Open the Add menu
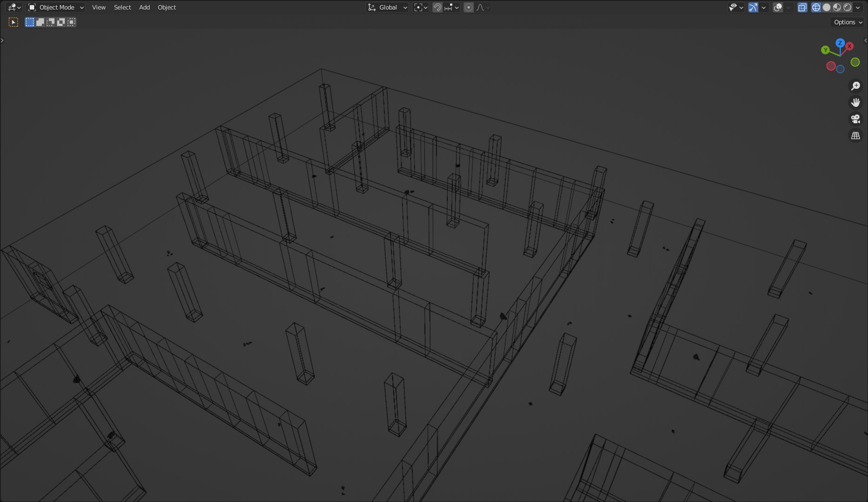Screen dimensions: 868x502 144,7
